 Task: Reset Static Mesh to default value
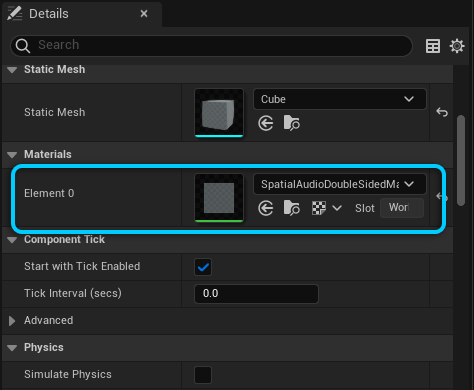tap(442, 112)
